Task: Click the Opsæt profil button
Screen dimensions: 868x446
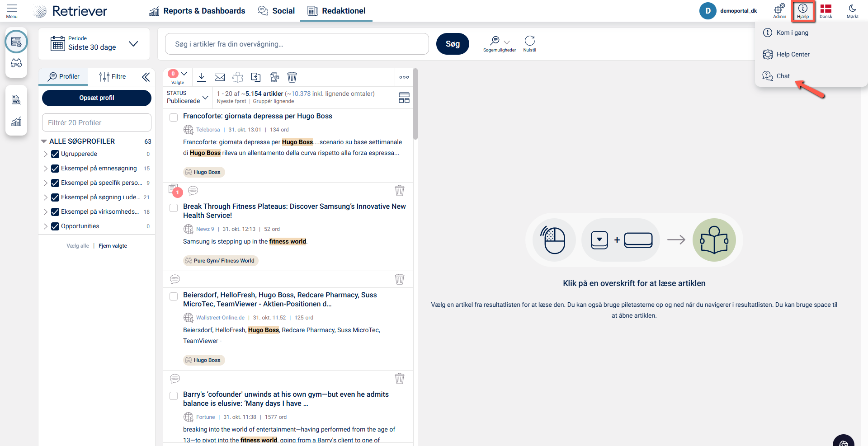Action: [97, 98]
